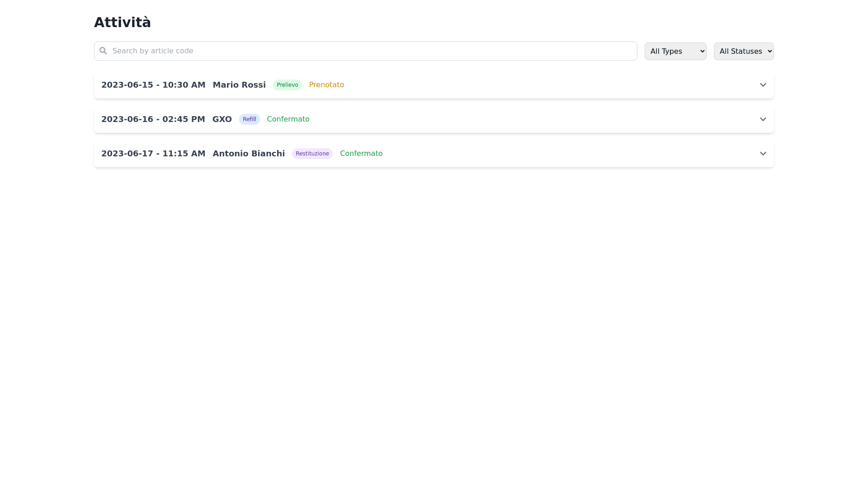Expand the GXO activity chevron

[x=763, y=119]
